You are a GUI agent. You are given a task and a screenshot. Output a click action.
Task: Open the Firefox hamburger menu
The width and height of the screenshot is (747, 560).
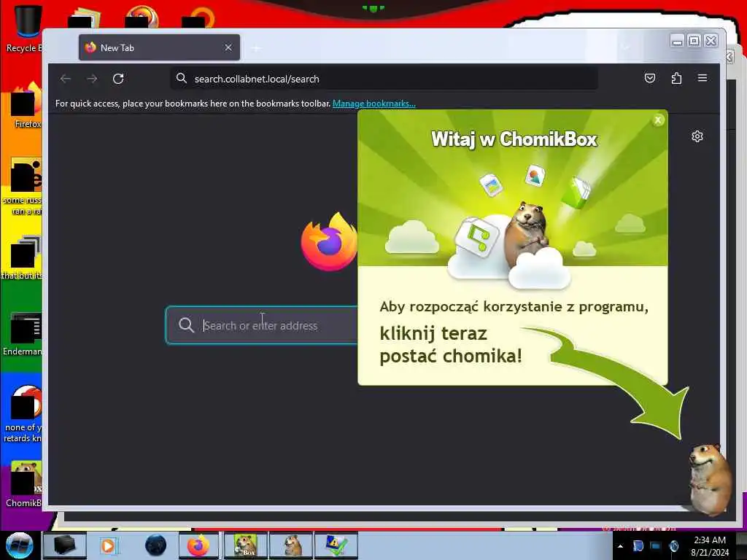coord(703,78)
